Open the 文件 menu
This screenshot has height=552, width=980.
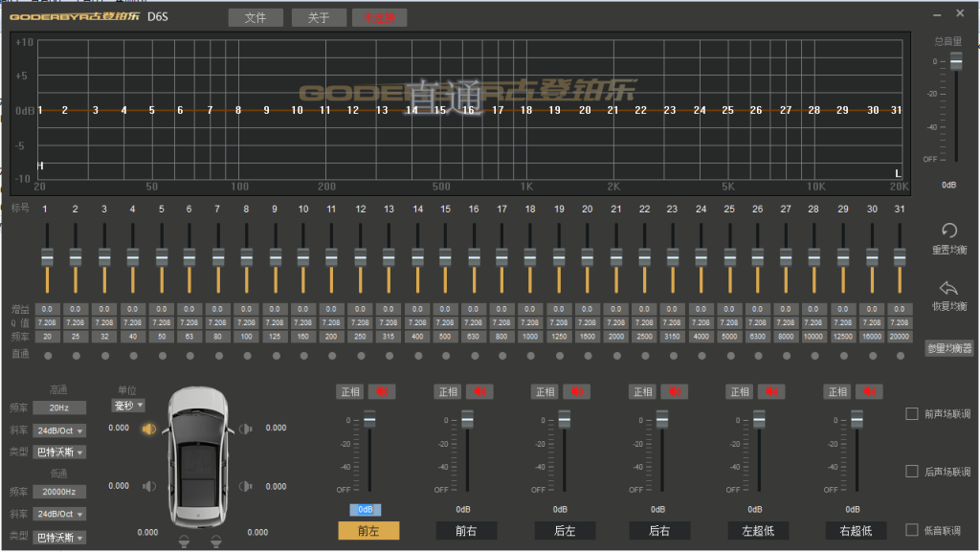[255, 17]
